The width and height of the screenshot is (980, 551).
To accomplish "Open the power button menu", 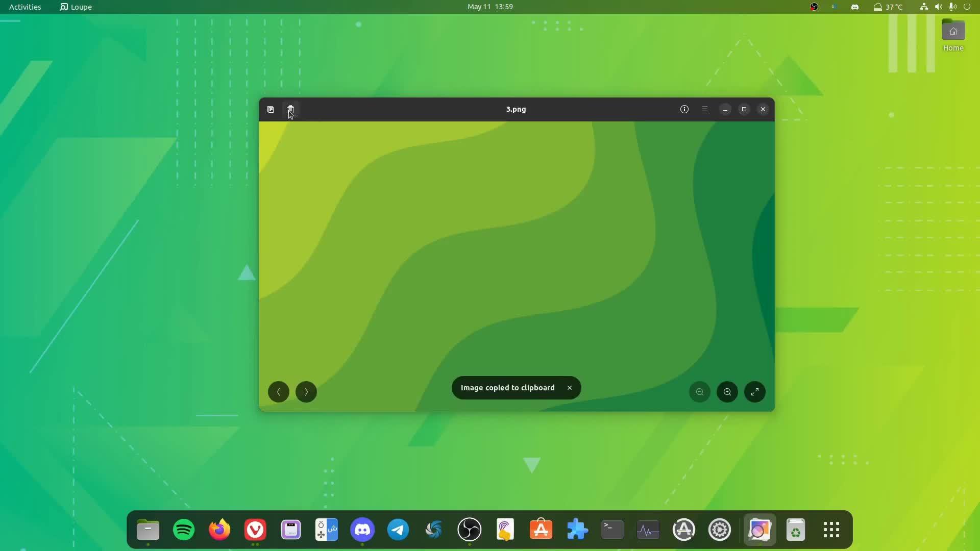I will [968, 7].
